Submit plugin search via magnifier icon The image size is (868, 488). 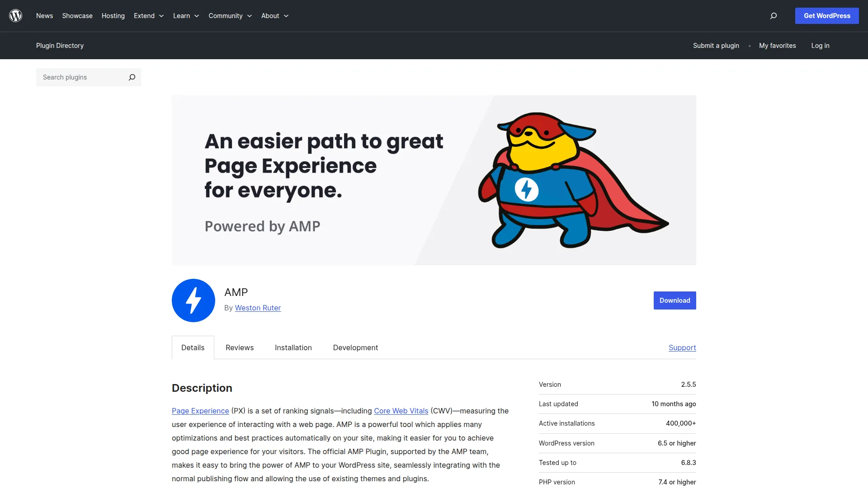point(132,77)
